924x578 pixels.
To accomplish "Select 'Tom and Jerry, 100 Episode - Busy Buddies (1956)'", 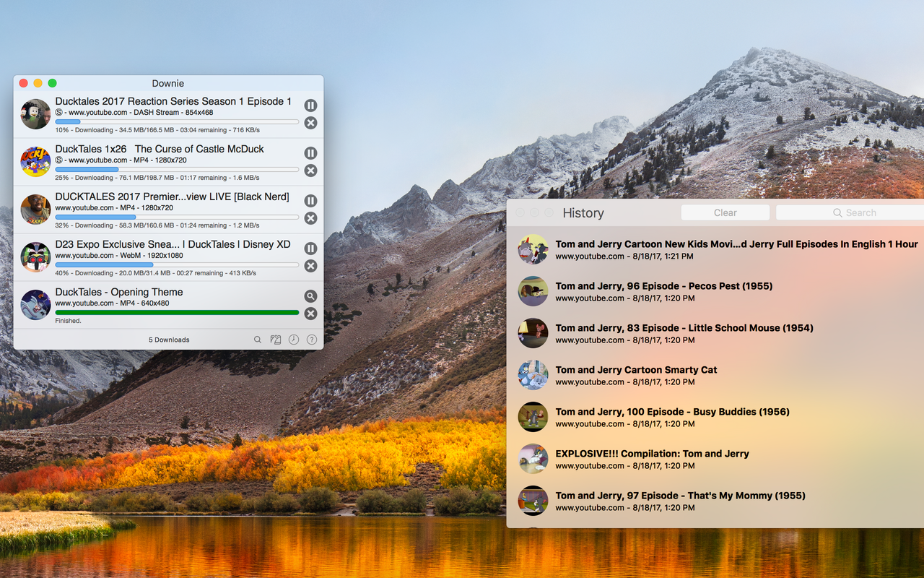I will (673, 412).
